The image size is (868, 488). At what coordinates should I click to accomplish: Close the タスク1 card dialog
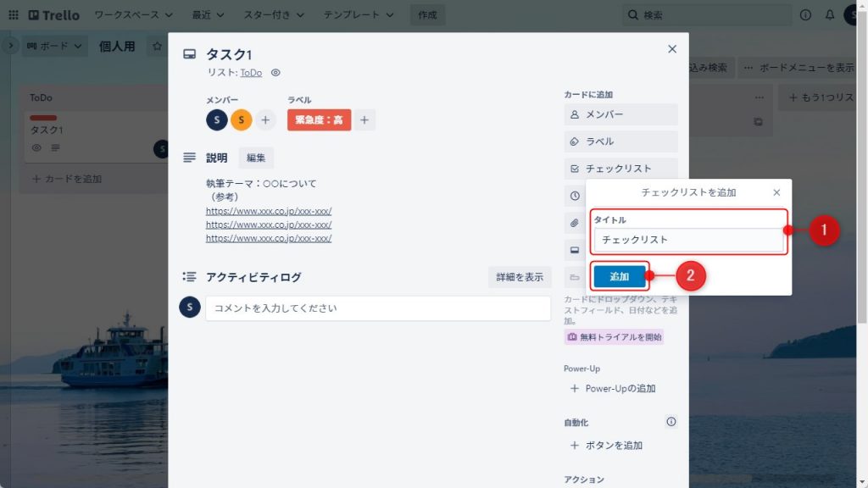pyautogui.click(x=672, y=49)
